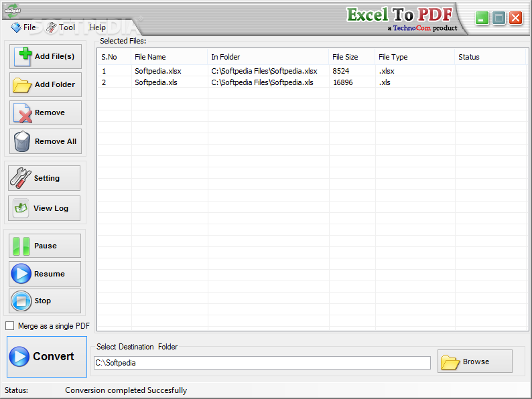Click the Excel To PDF title logo
532x399 pixels.
click(400, 15)
